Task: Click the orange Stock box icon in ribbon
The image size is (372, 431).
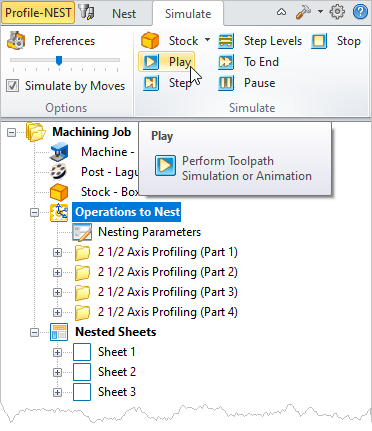Action: pyautogui.click(x=150, y=41)
